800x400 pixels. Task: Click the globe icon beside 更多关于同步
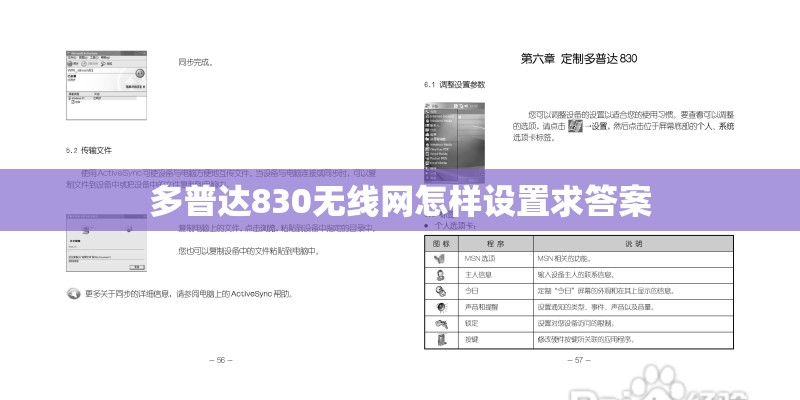[73, 294]
